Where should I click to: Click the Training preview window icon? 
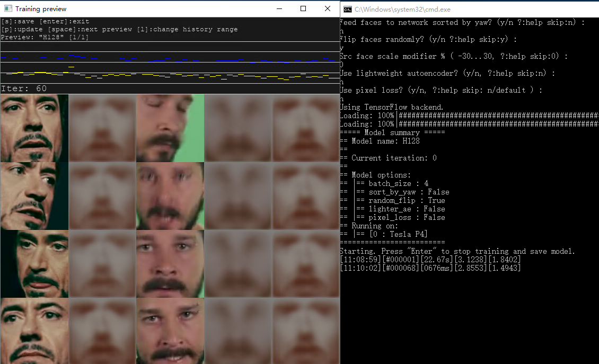[7, 8]
